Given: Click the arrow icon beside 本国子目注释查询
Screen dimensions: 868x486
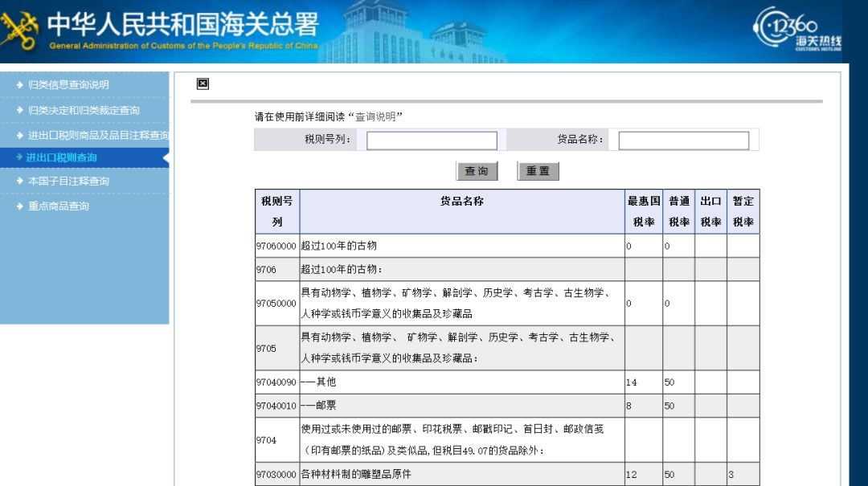Looking at the screenshot, I should click(20, 181).
